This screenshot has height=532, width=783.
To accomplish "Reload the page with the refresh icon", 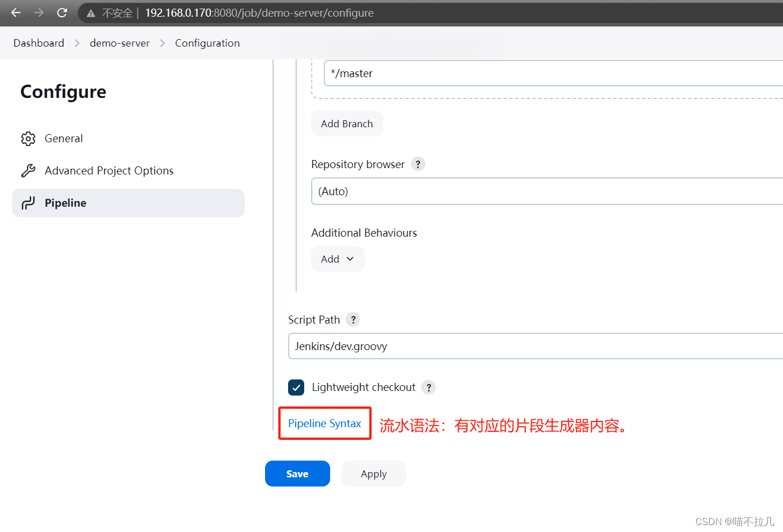I will coord(62,13).
